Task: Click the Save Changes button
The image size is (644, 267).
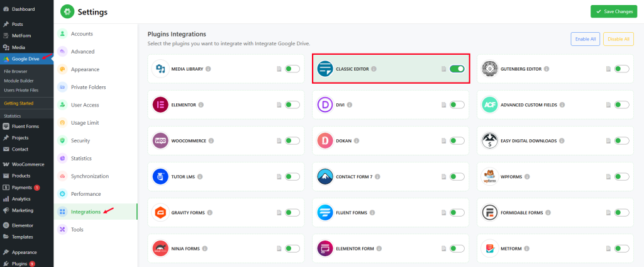Action: tap(614, 11)
